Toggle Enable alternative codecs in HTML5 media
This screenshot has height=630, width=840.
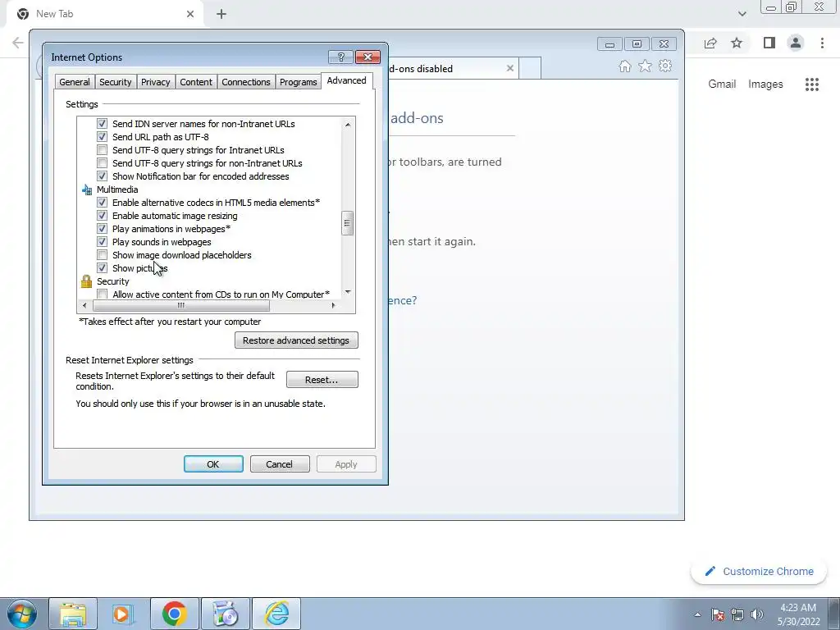coord(102,203)
